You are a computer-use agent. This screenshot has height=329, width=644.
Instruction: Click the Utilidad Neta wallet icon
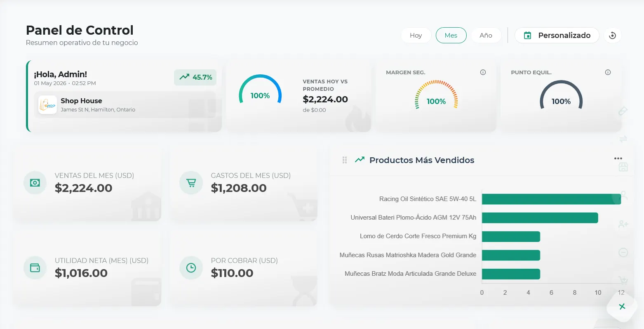click(x=35, y=267)
